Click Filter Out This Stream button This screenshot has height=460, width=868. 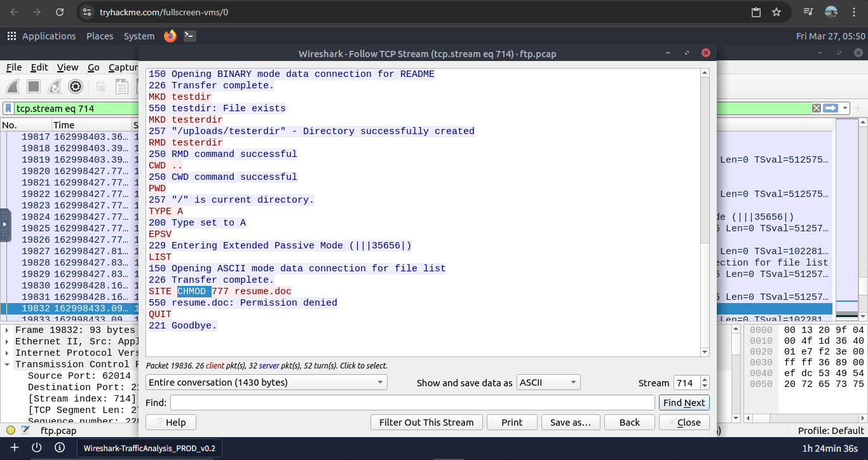[x=426, y=422]
